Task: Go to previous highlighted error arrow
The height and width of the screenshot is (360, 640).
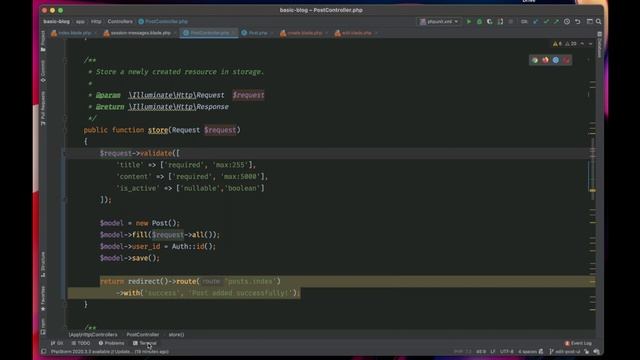Action: [582, 44]
